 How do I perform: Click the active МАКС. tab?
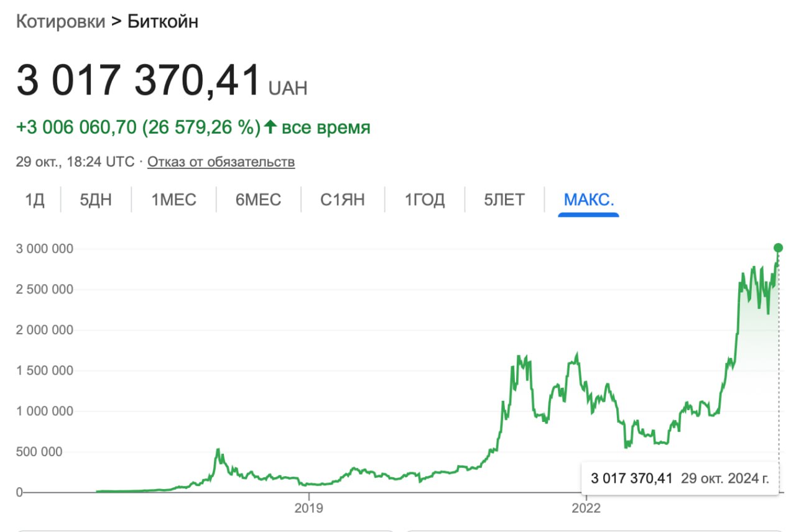[x=588, y=200]
